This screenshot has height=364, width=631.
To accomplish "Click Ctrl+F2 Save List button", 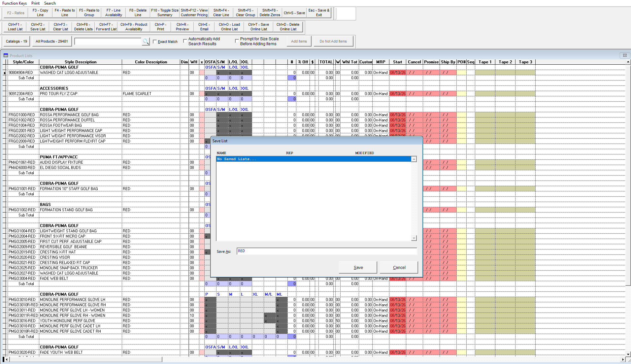I will coord(38,27).
